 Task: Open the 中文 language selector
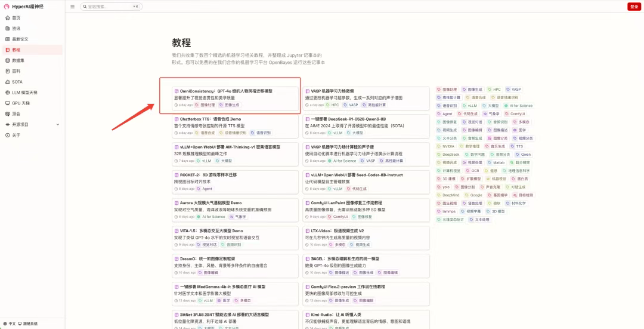[x=12, y=324]
